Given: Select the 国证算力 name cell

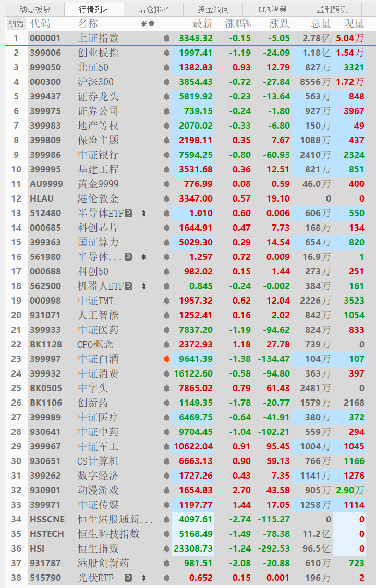Looking at the screenshot, I should tap(98, 242).
